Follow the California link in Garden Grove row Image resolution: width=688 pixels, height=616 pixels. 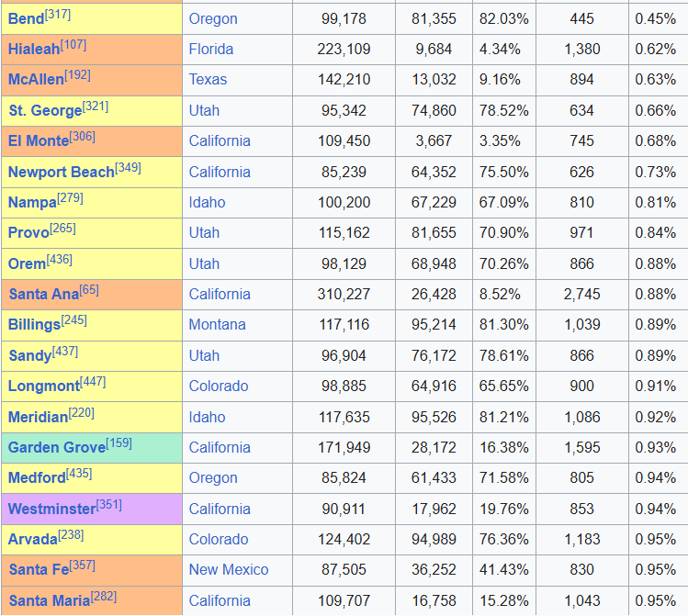point(220,447)
